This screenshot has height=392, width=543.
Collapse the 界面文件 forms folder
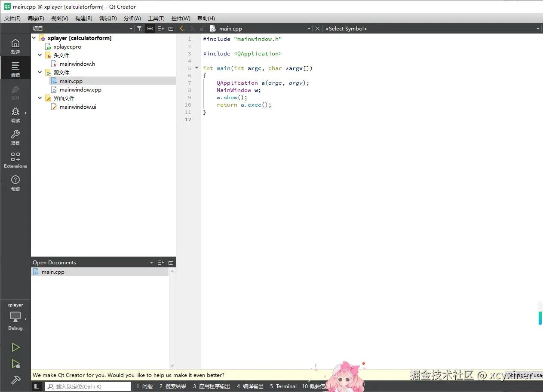pos(40,98)
